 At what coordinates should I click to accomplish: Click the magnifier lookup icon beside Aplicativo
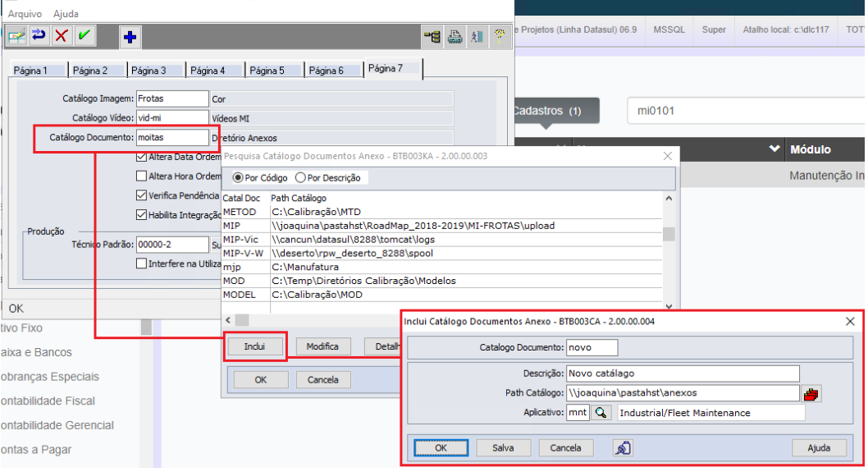(x=601, y=413)
